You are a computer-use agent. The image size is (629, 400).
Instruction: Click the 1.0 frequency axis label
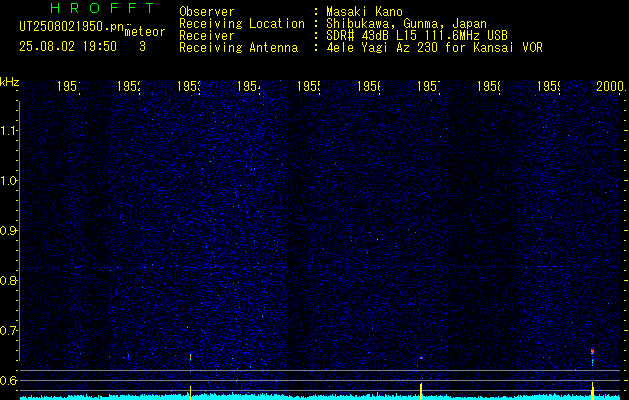click(x=8, y=181)
